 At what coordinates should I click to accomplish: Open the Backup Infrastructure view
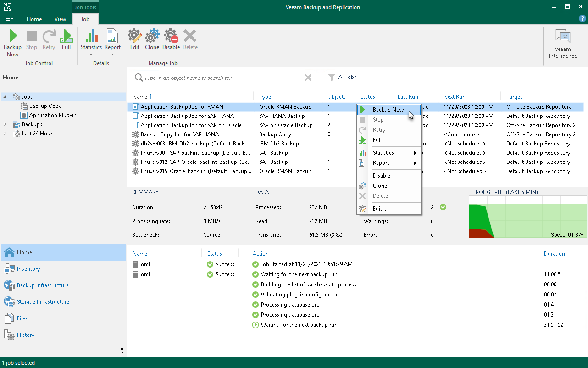tap(43, 285)
